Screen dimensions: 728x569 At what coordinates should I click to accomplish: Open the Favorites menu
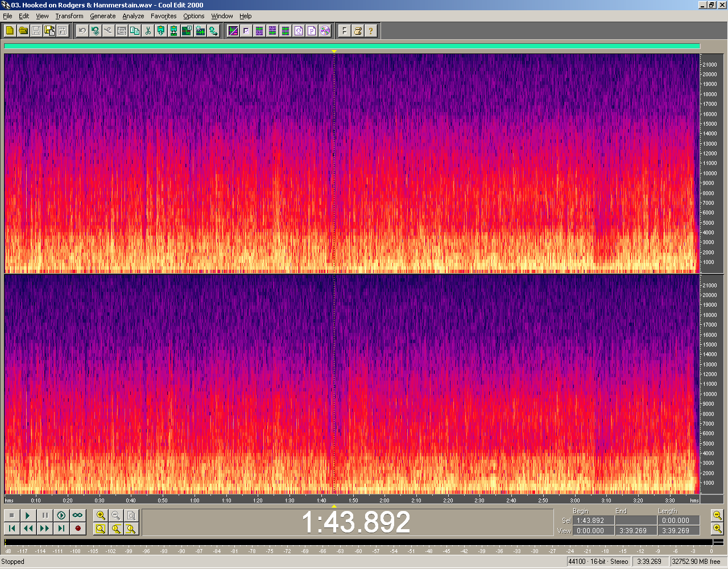pyautogui.click(x=163, y=16)
